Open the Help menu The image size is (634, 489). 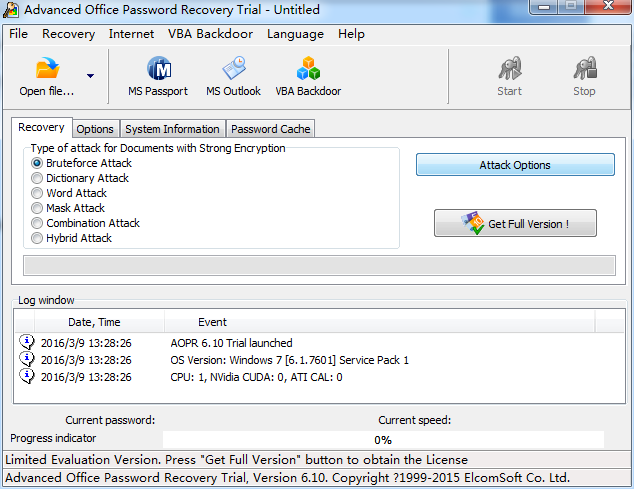point(351,34)
